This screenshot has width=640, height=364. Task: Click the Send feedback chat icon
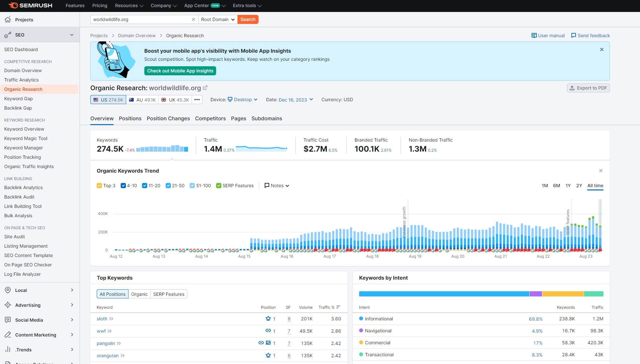[x=573, y=36]
